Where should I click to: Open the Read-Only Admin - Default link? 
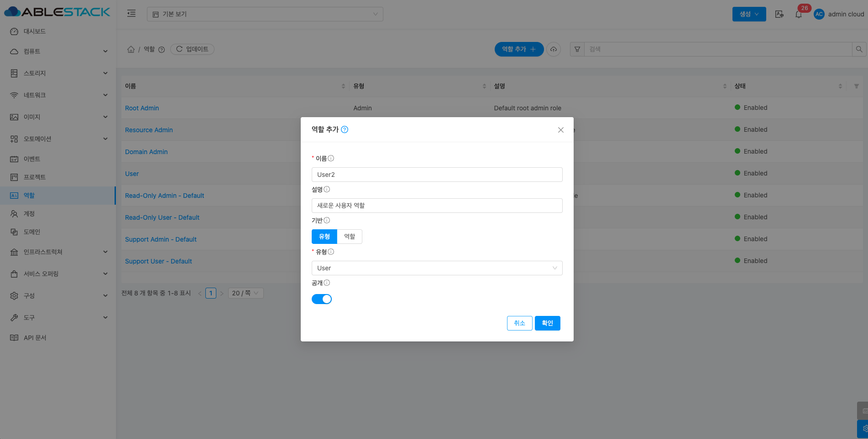pyautogui.click(x=164, y=196)
